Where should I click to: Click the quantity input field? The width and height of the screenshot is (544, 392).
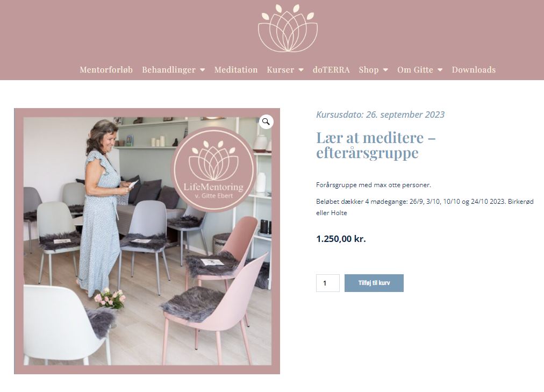pyautogui.click(x=328, y=283)
